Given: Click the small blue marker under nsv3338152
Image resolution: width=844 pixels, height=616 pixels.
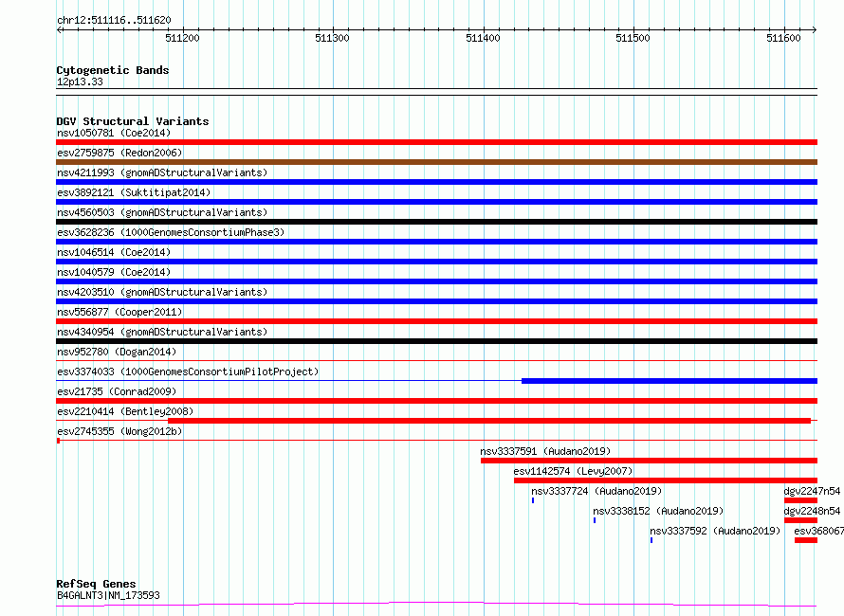Looking at the screenshot, I should click(595, 520).
